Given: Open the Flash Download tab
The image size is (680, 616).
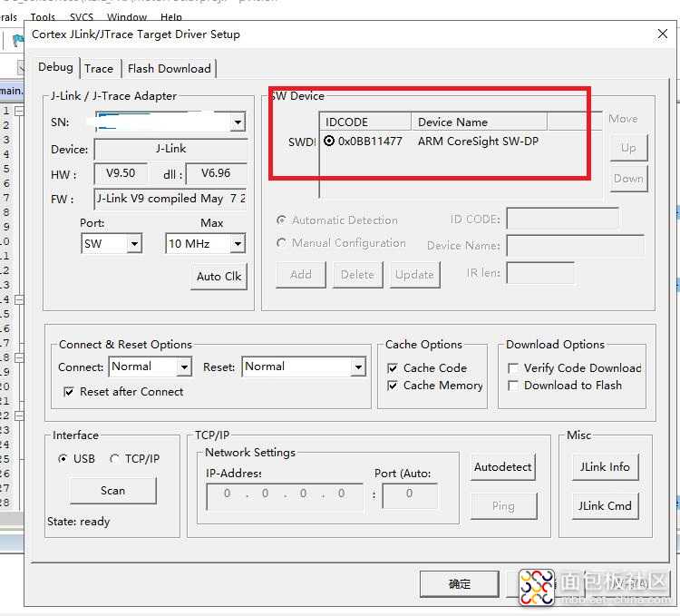Looking at the screenshot, I should pos(170,69).
